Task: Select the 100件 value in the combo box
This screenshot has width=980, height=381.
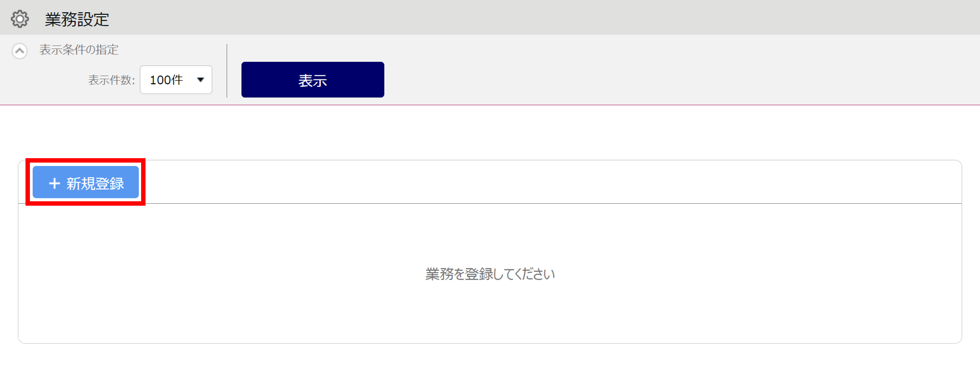Action: [167, 80]
